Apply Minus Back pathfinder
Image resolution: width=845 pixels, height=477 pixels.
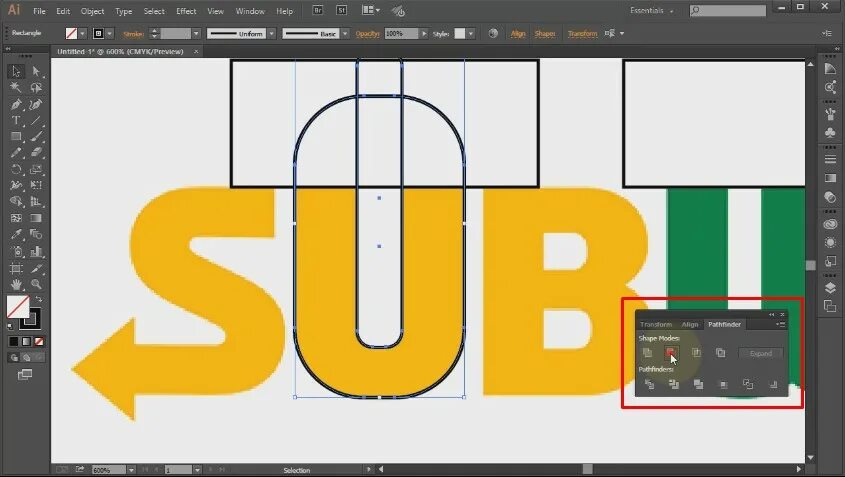click(x=773, y=384)
